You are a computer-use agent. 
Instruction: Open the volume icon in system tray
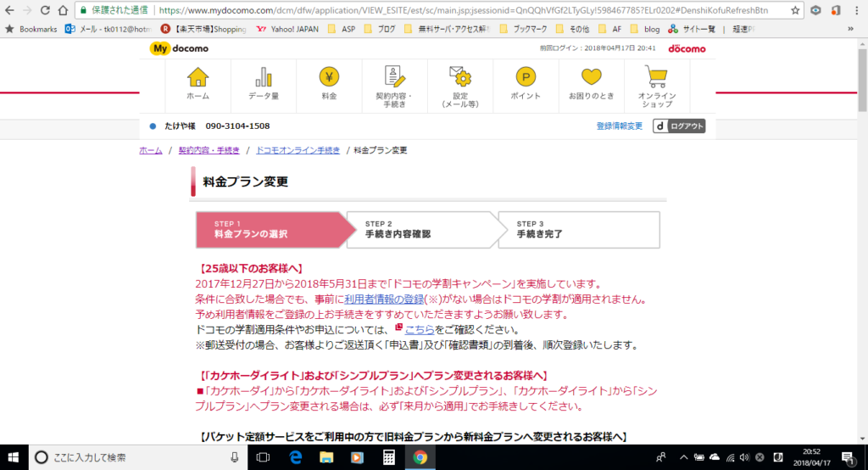click(744, 457)
